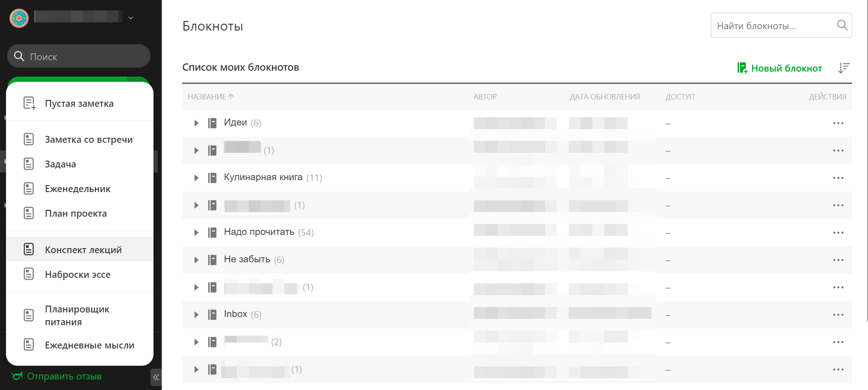Collapse sidebar with double-chevron icon
This screenshot has height=390, width=868.
pos(156,377)
